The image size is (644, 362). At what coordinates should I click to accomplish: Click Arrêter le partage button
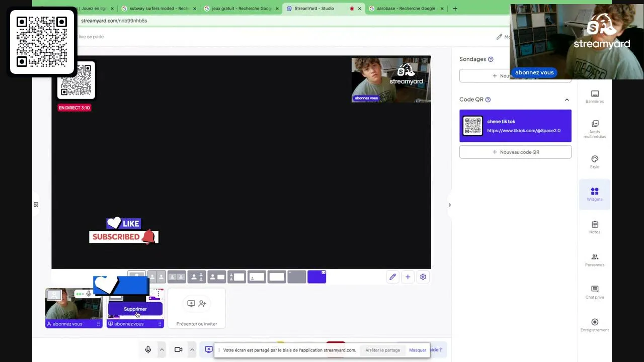(383, 350)
